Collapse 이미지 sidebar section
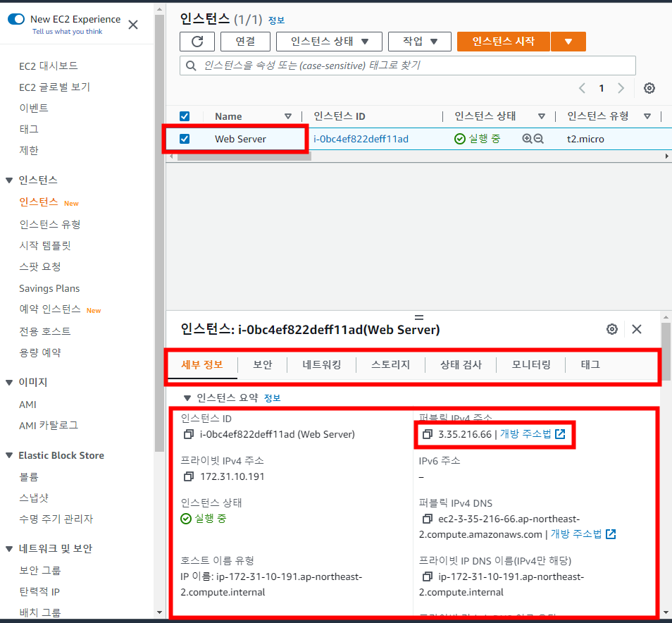Screen dimensions: 672x623 [9, 383]
